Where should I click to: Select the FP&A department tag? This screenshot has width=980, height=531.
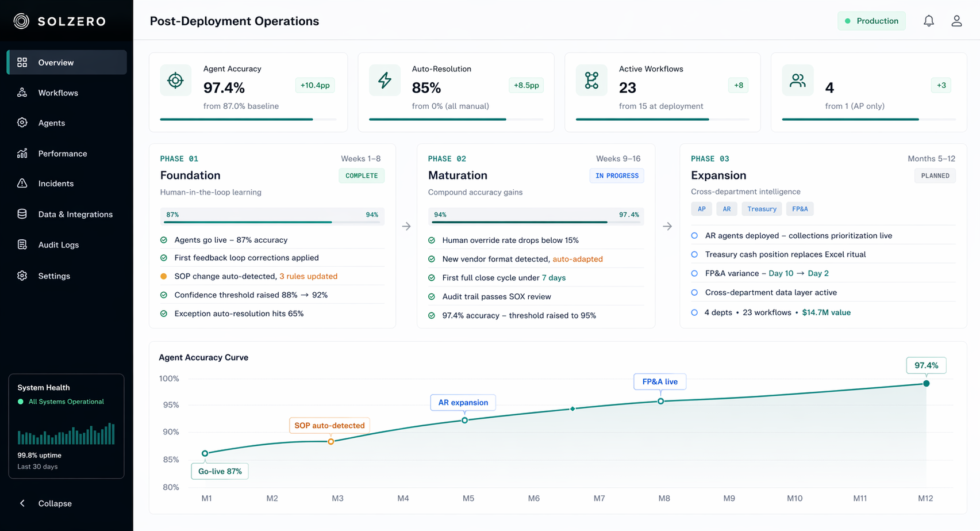point(800,209)
